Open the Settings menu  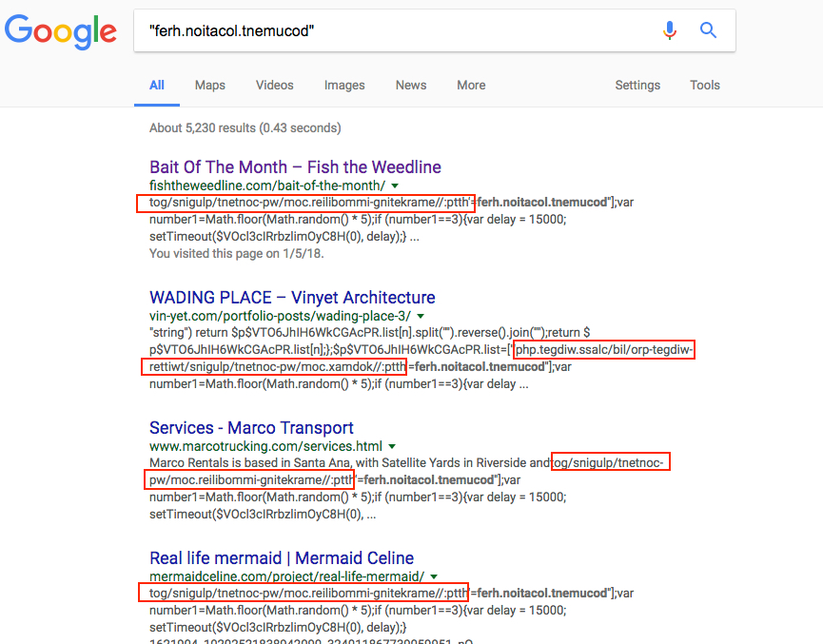[637, 85]
